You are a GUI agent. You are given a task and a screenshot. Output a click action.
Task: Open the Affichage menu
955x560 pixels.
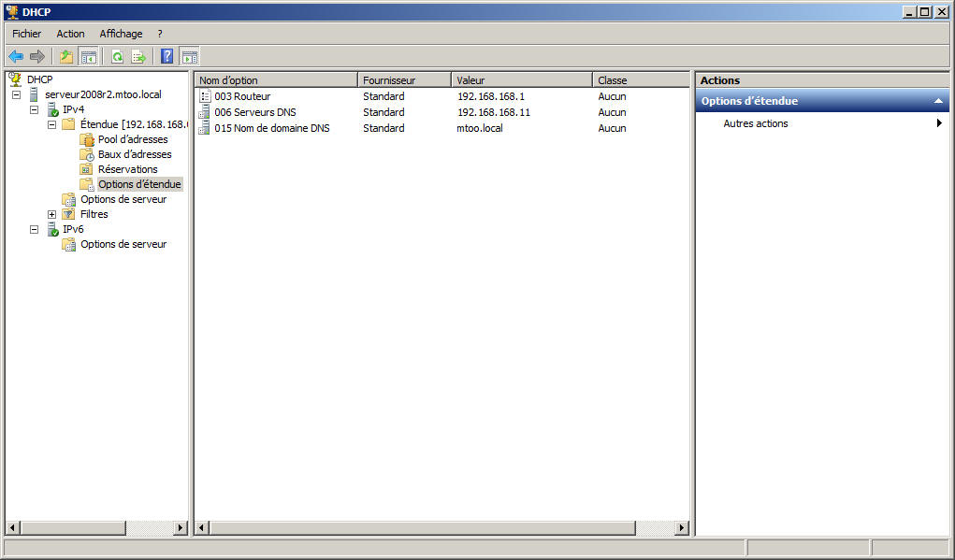point(122,34)
